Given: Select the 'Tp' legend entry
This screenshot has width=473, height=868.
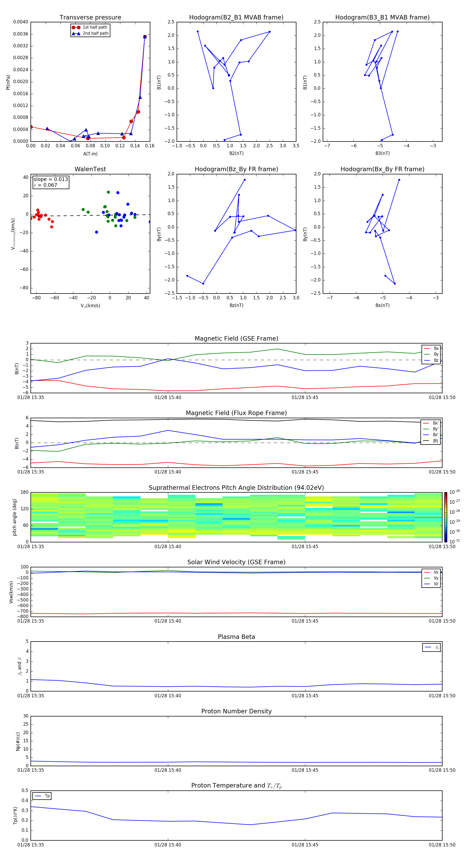Looking at the screenshot, I should [42, 796].
